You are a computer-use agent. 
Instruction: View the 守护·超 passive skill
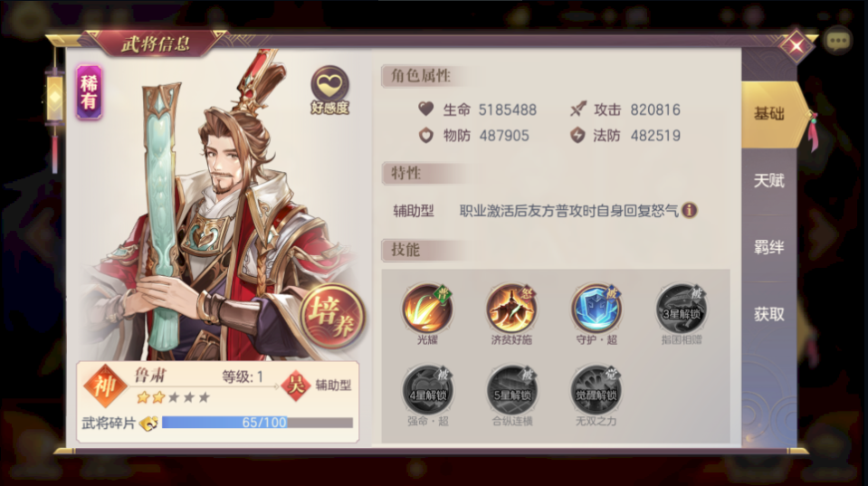[596, 308]
